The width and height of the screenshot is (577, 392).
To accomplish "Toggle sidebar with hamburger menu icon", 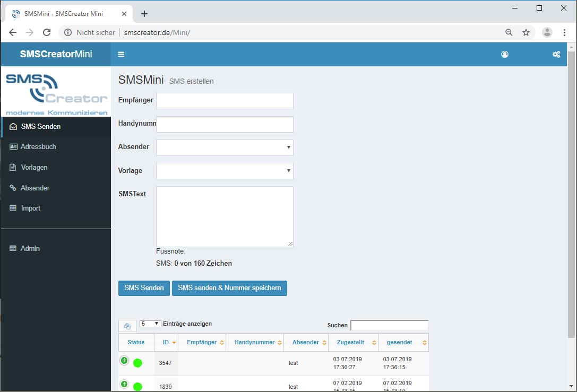I will (121, 55).
